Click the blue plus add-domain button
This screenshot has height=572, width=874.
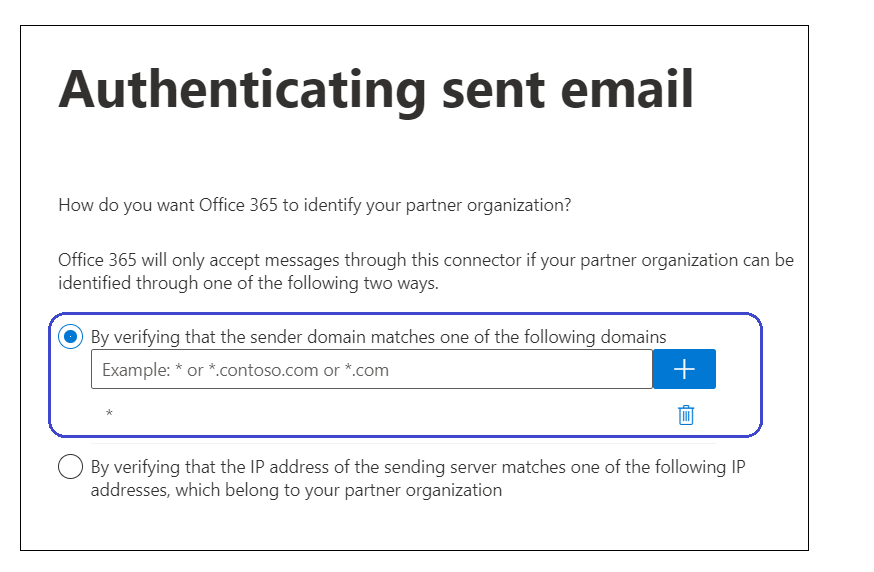pyautogui.click(x=684, y=370)
